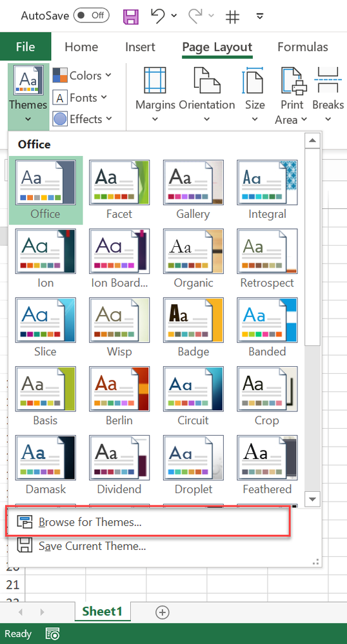Open the page Size menu
347x644 pixels.
255,95
